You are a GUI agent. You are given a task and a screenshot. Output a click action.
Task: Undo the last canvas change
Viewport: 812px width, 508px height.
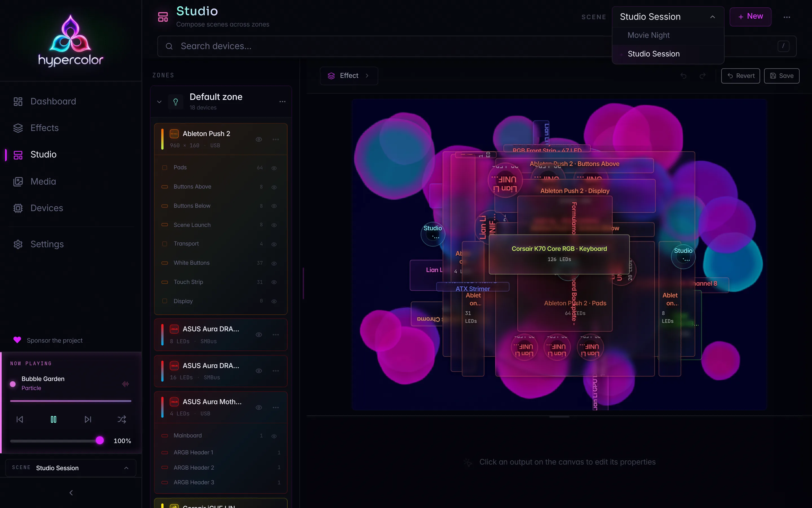click(683, 76)
